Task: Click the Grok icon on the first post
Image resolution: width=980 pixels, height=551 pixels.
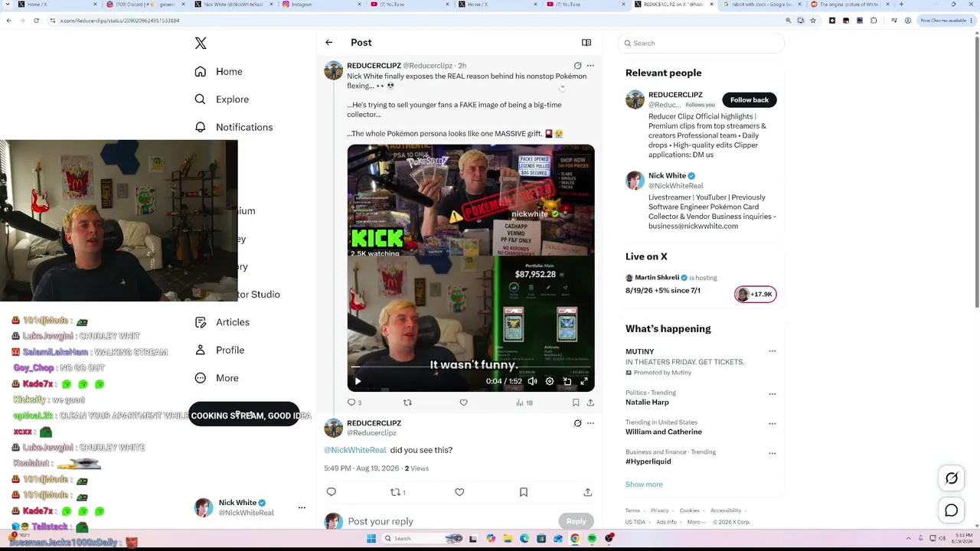Action: (x=578, y=66)
